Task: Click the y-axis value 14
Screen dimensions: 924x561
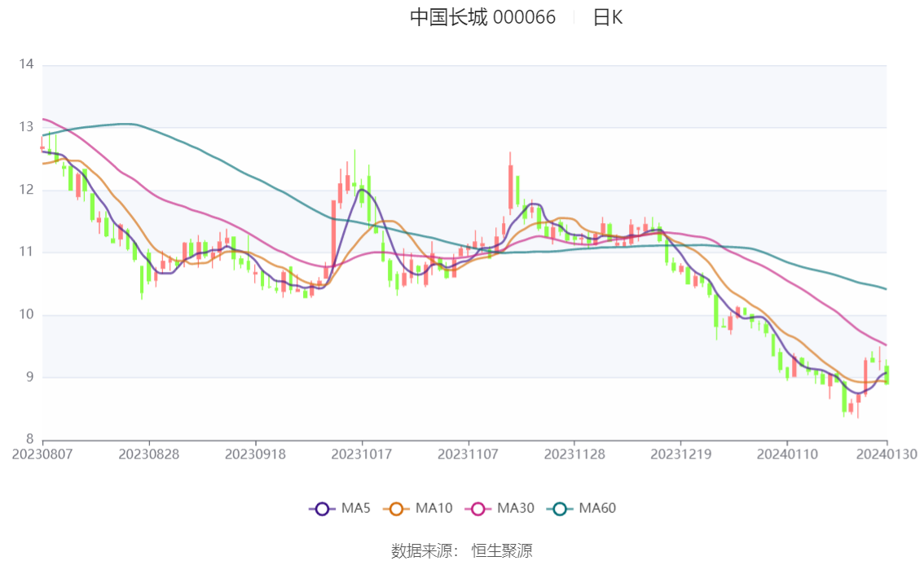Action: point(27,64)
